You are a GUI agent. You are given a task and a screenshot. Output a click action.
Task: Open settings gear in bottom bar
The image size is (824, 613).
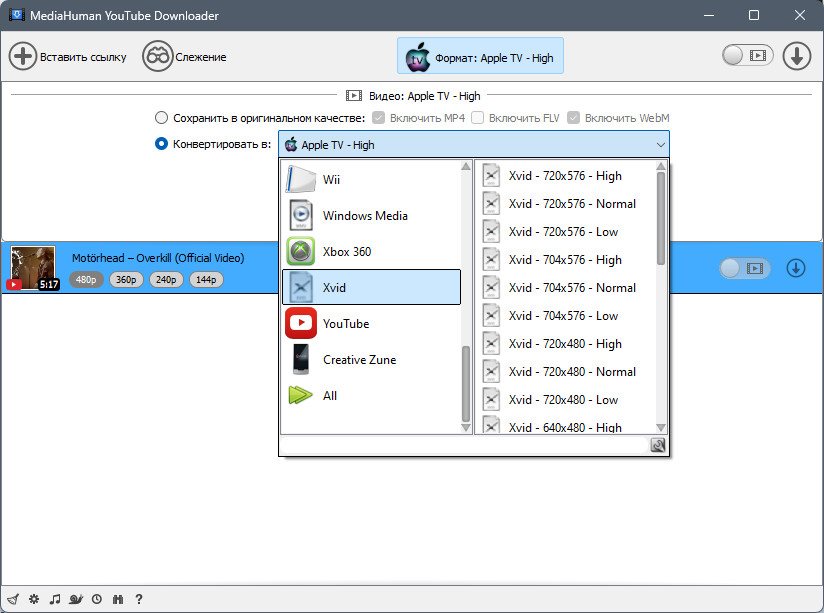click(x=34, y=599)
